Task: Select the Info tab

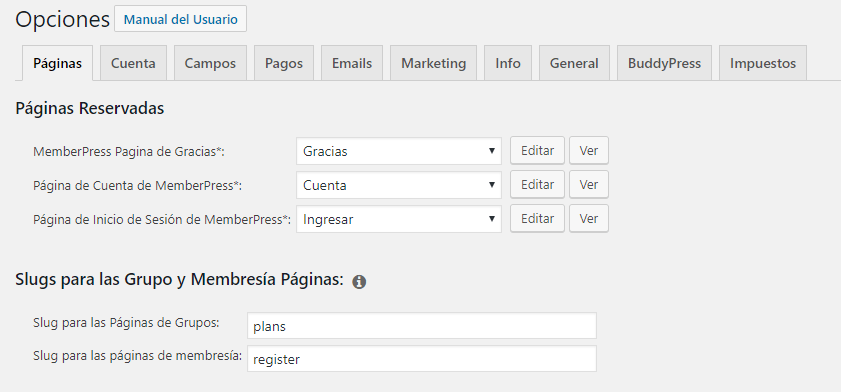Action: click(x=508, y=63)
